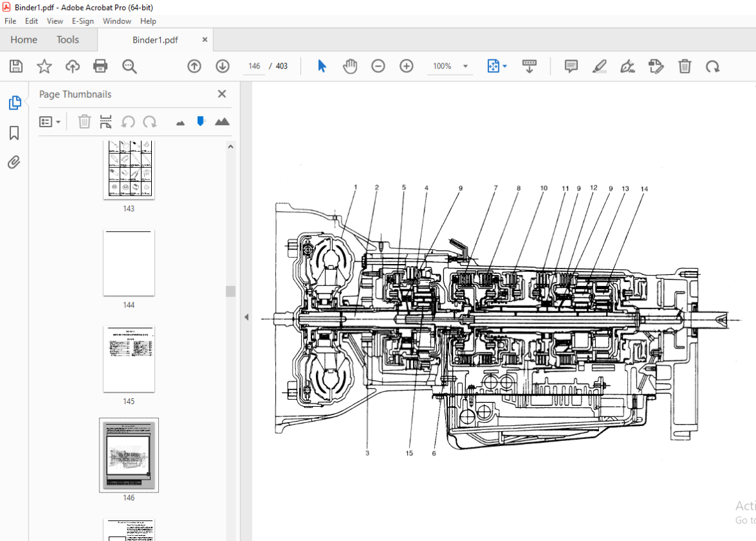Click the stamp tool icon
The height and width of the screenshot is (541, 756).
pyautogui.click(x=656, y=66)
